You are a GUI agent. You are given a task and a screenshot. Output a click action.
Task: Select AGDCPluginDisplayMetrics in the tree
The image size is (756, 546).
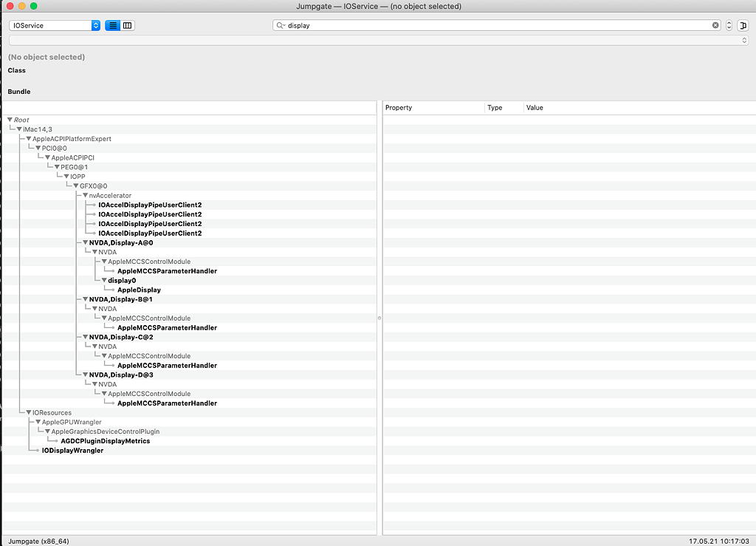[105, 441]
